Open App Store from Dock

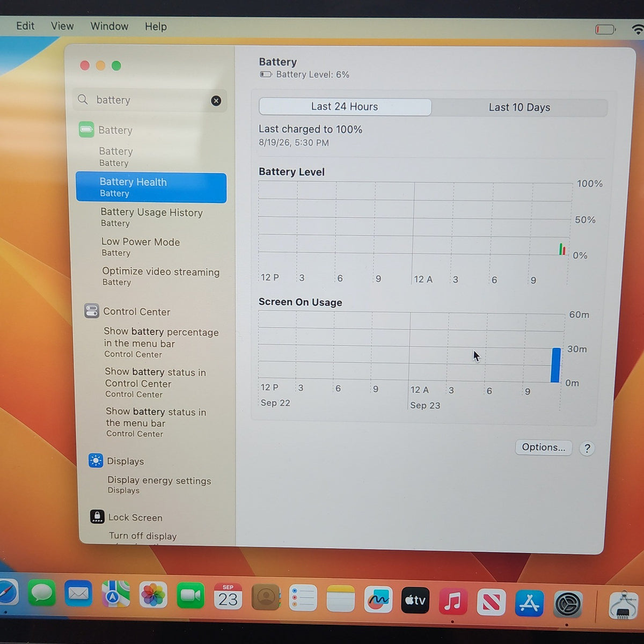click(529, 603)
